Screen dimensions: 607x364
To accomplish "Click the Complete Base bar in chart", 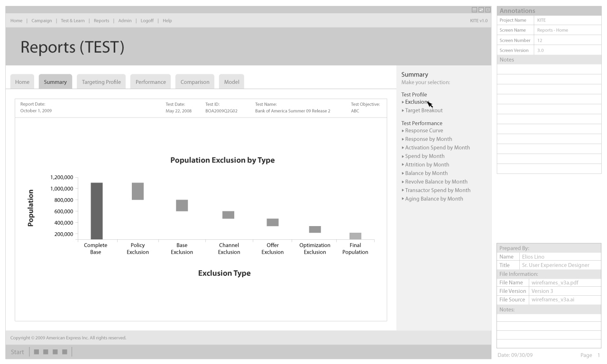I will 97,211.
